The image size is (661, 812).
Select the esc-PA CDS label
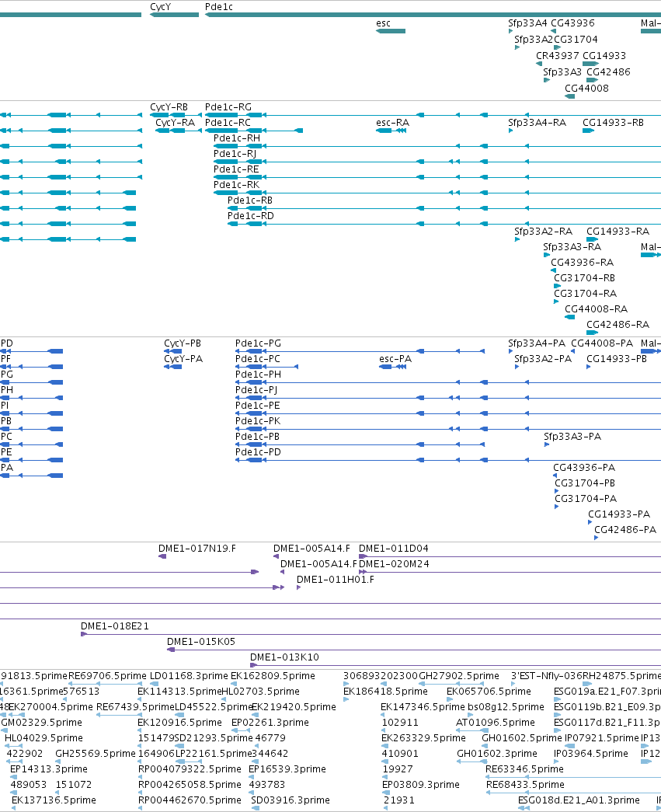(x=395, y=359)
